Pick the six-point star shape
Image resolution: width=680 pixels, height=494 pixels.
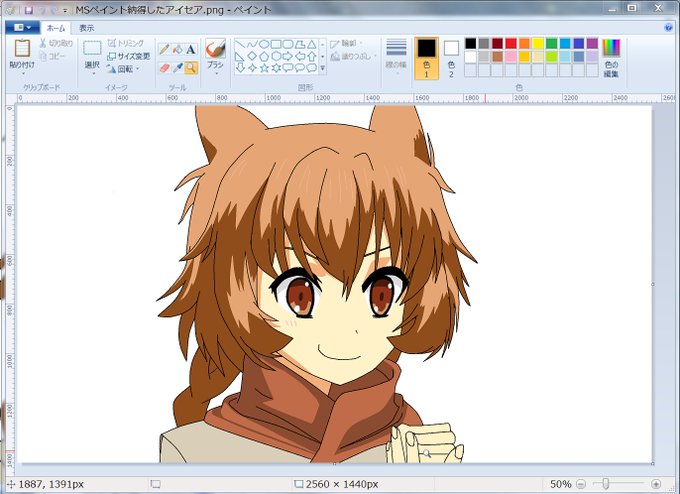tap(276, 68)
